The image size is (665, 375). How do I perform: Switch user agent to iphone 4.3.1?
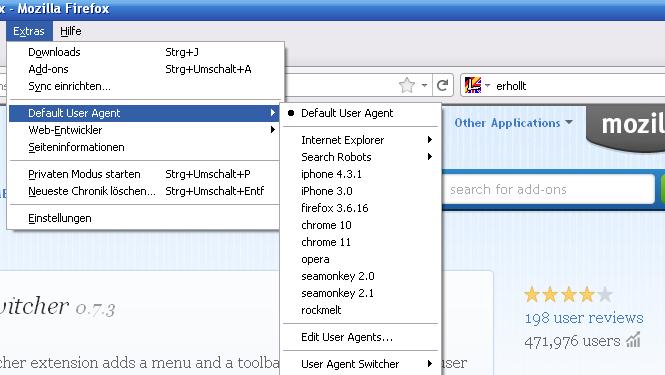[x=360, y=174]
